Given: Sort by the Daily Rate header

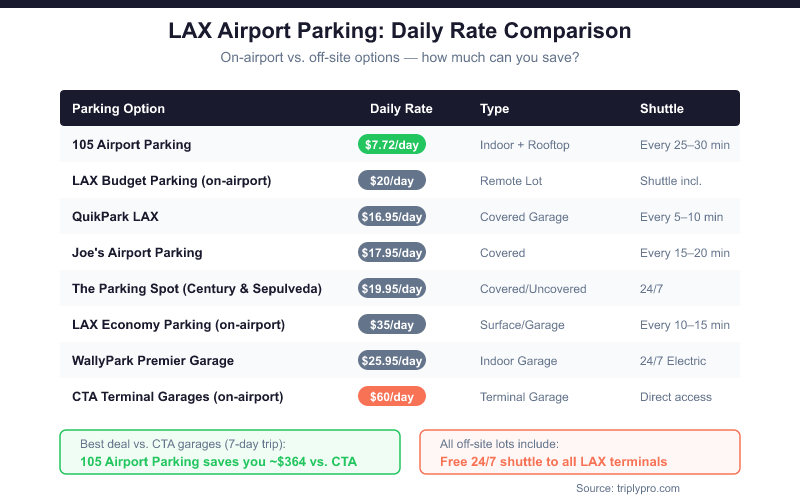Looking at the screenshot, I should [x=401, y=109].
